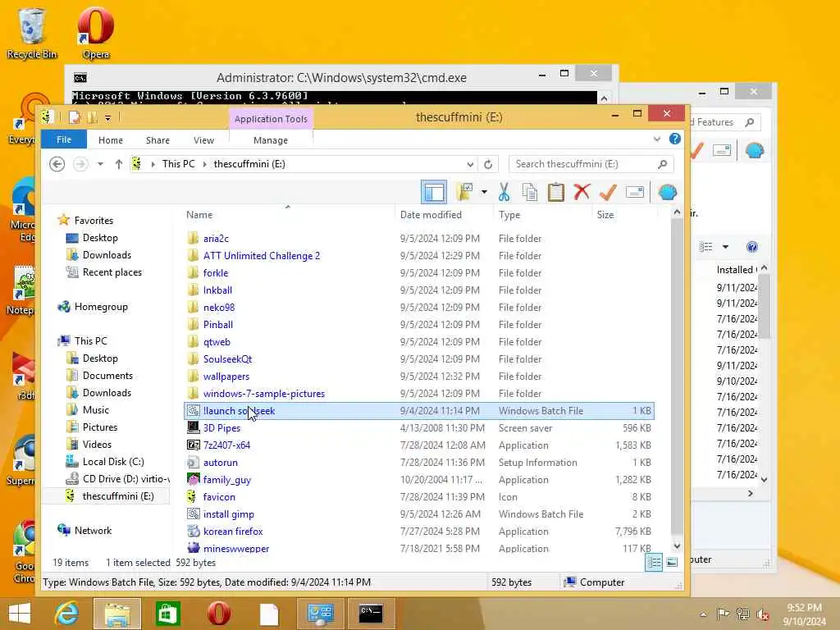Click the red X Delete toolbar icon
The width and height of the screenshot is (840, 630).
(582, 192)
